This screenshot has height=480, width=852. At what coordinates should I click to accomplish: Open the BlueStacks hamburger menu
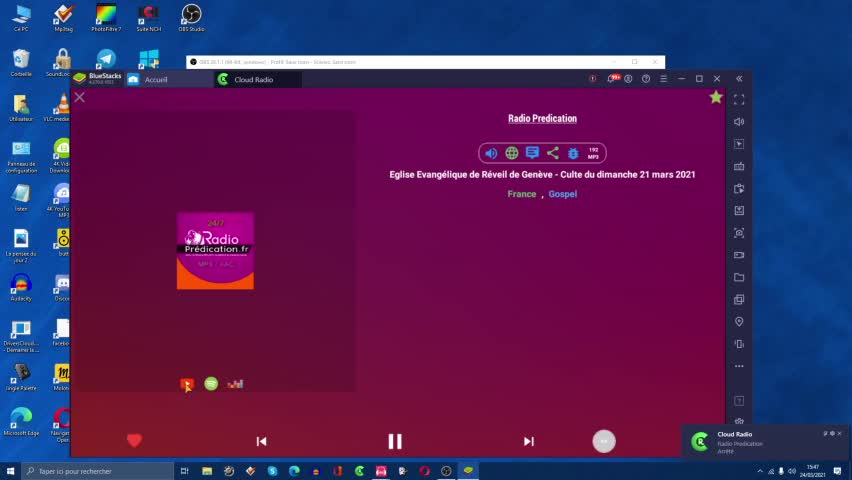click(663, 79)
